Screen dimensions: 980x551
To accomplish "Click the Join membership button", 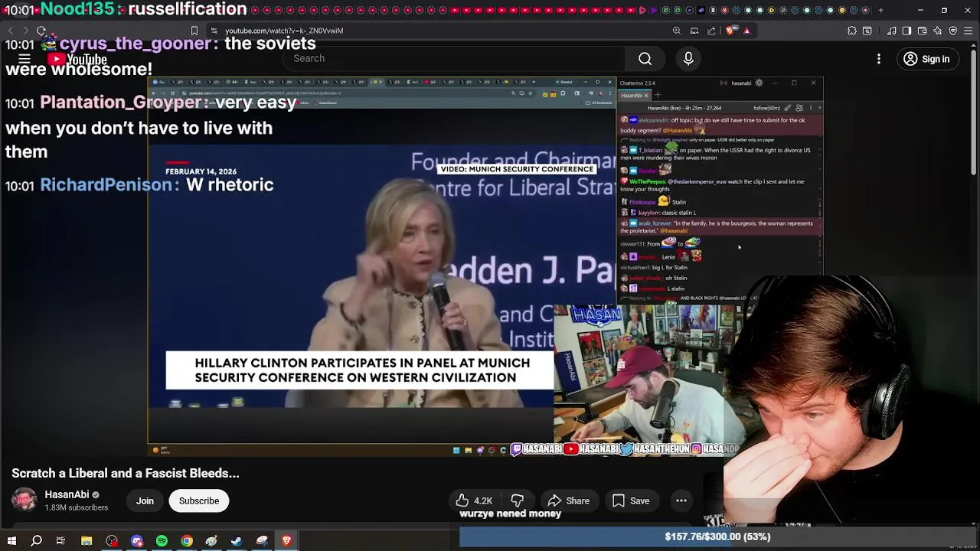I will pyautogui.click(x=145, y=501).
